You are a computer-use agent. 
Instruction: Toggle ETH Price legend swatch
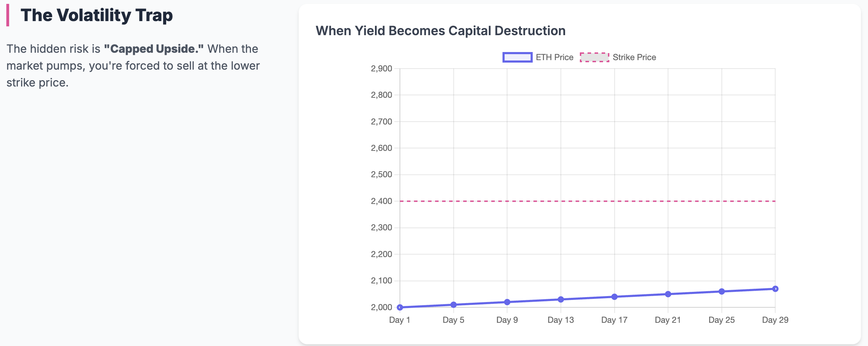[517, 57]
